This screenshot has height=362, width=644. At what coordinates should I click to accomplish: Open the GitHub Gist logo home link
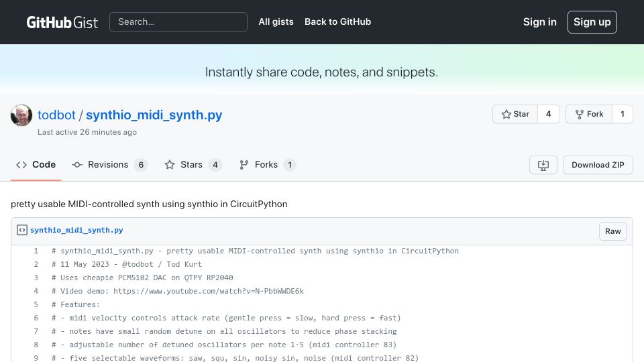pos(62,22)
